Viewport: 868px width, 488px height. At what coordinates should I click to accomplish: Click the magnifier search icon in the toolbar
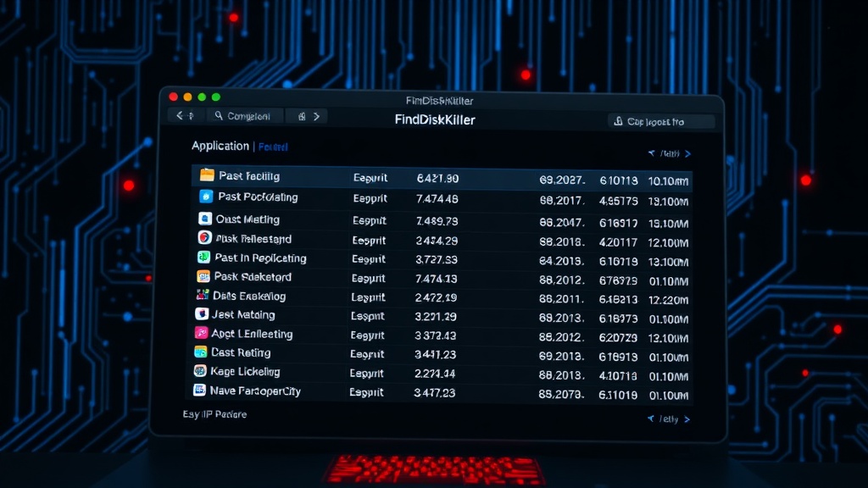[x=219, y=115]
